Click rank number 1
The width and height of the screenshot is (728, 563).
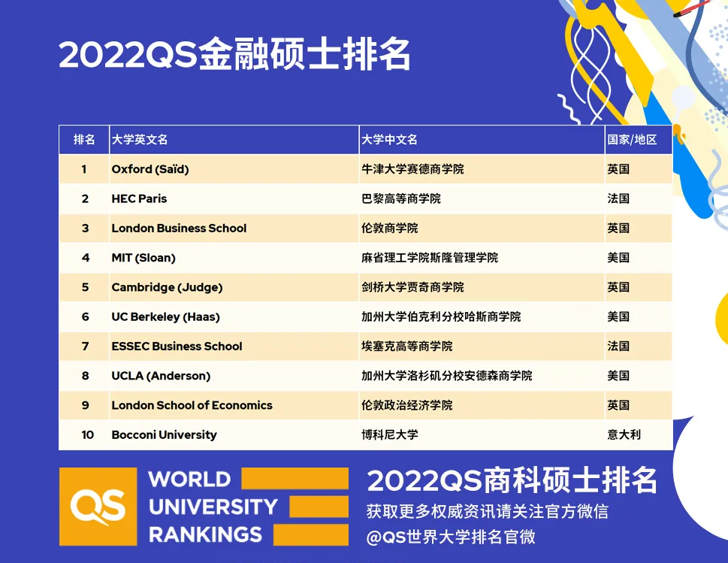[x=84, y=169]
